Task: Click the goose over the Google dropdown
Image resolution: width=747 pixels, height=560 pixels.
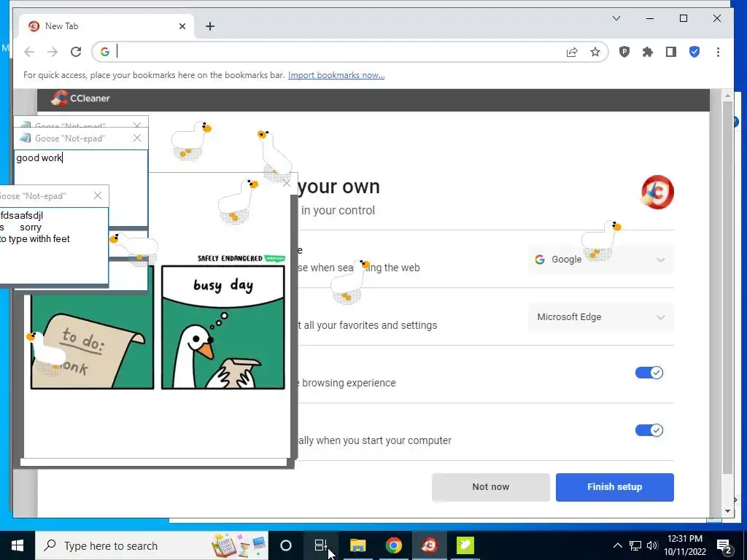Action: coord(600,239)
